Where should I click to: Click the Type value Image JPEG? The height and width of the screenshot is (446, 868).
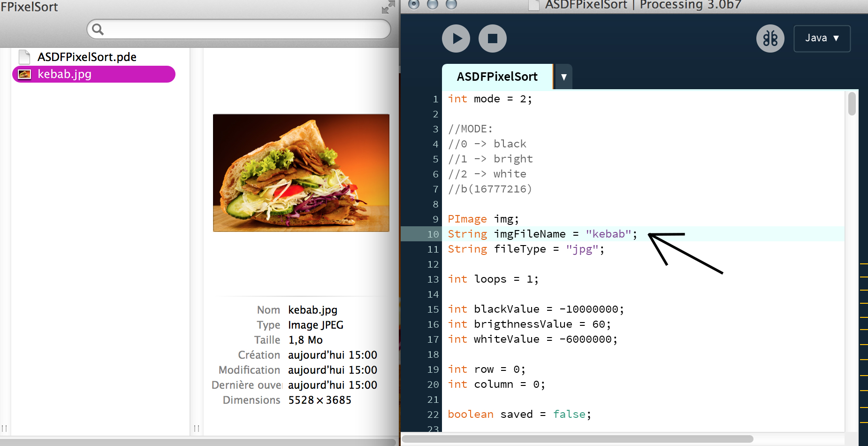click(x=316, y=325)
